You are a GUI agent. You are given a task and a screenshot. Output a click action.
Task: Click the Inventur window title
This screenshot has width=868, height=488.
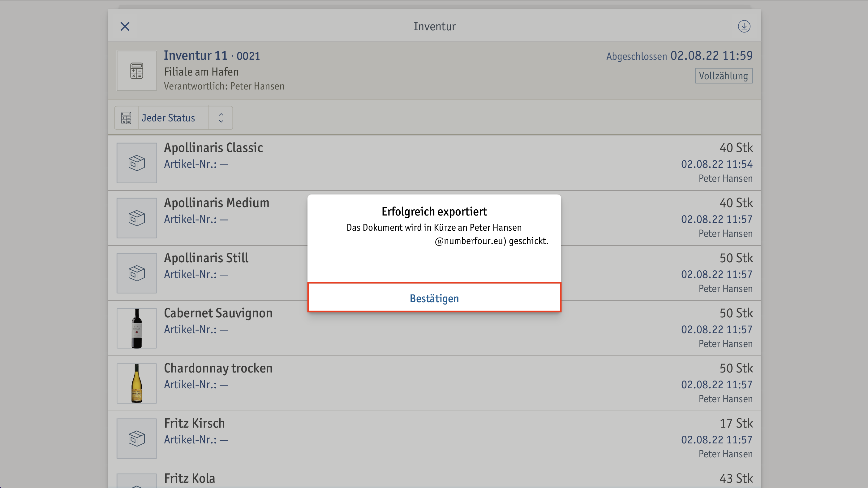click(x=434, y=26)
